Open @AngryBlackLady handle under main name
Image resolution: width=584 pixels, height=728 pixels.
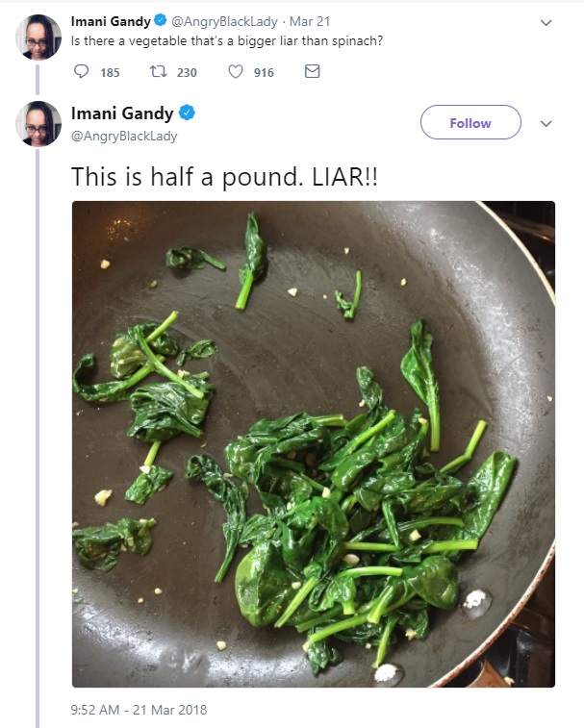pos(124,136)
